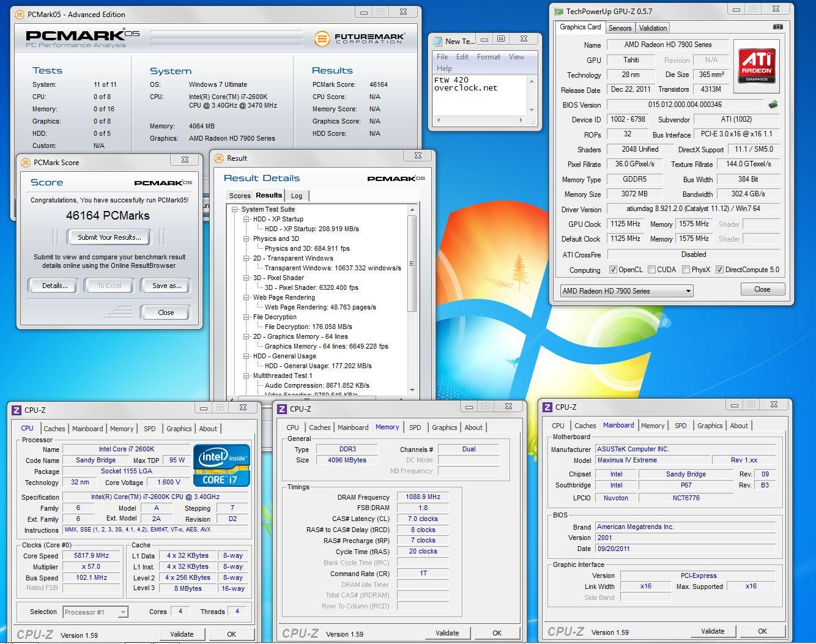Open the View menu in Notepad
Image resolution: width=816 pixels, height=644 pixels.
point(516,57)
